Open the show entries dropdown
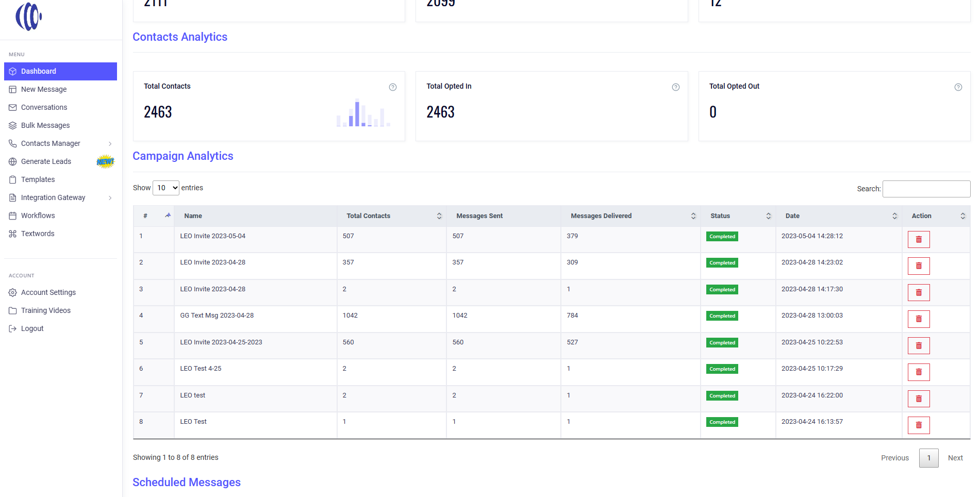This screenshot has height=497, width=980. pos(166,188)
